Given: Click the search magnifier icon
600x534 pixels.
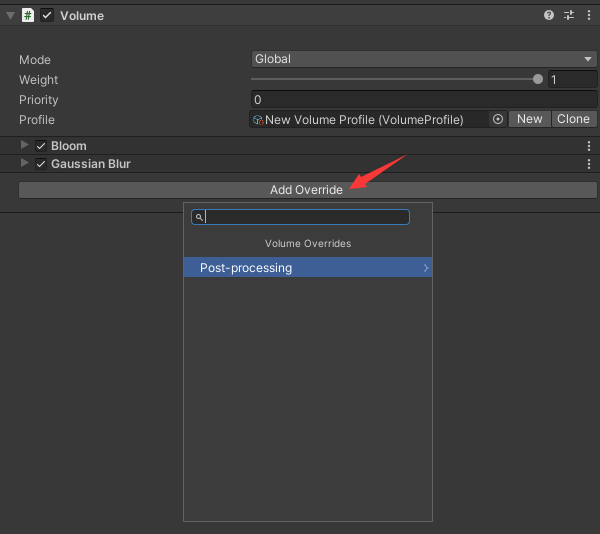Looking at the screenshot, I should pos(199,217).
